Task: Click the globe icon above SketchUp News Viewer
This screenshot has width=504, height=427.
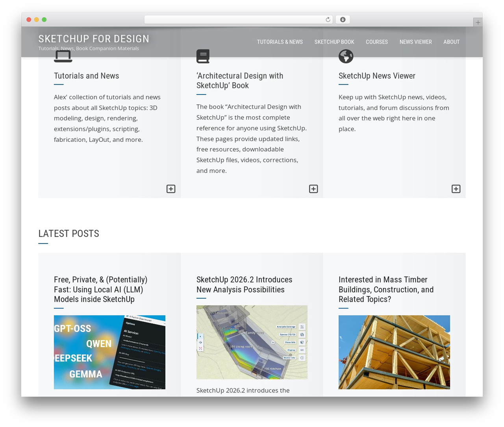Action: click(x=346, y=56)
